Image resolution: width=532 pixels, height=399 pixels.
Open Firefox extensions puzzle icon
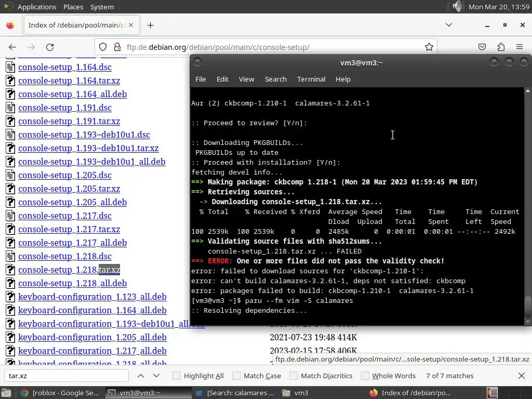click(x=501, y=47)
